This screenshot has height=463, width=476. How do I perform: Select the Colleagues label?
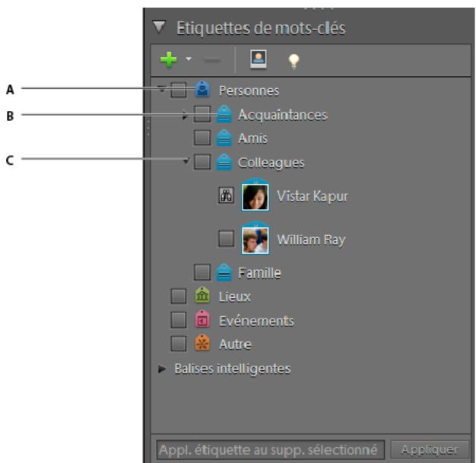click(x=271, y=163)
